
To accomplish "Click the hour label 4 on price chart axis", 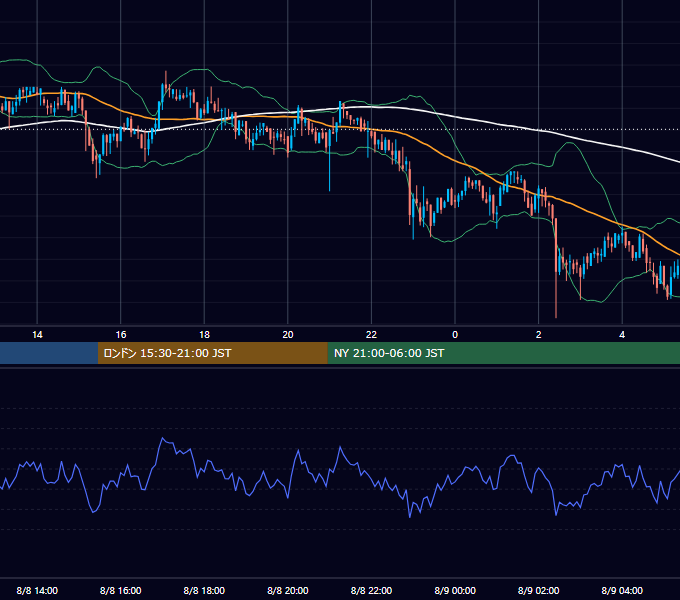I will point(622,335).
